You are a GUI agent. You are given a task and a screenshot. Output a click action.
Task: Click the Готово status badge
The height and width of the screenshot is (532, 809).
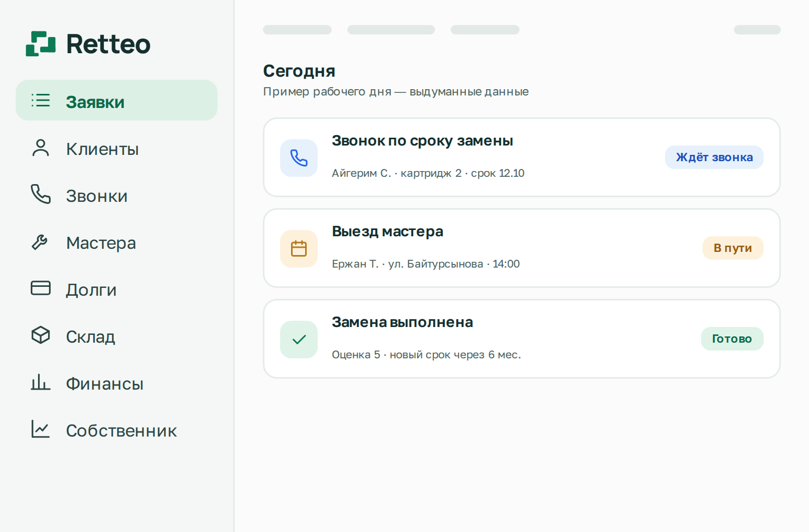tap(732, 339)
